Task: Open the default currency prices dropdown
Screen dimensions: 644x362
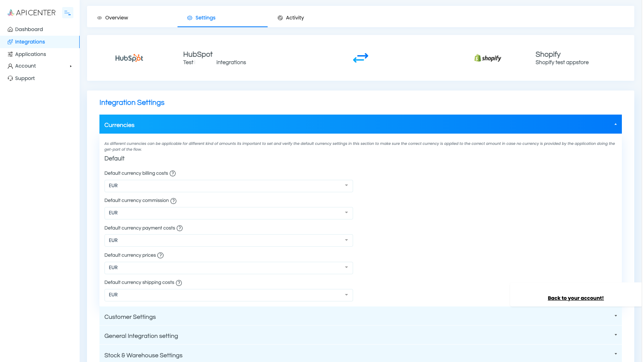Action: coord(228,268)
